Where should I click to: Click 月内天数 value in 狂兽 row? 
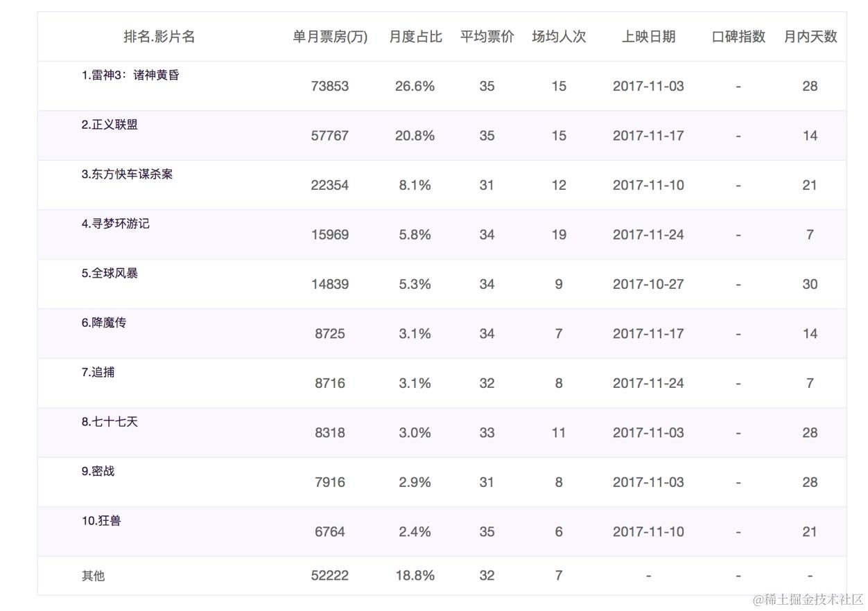(810, 532)
